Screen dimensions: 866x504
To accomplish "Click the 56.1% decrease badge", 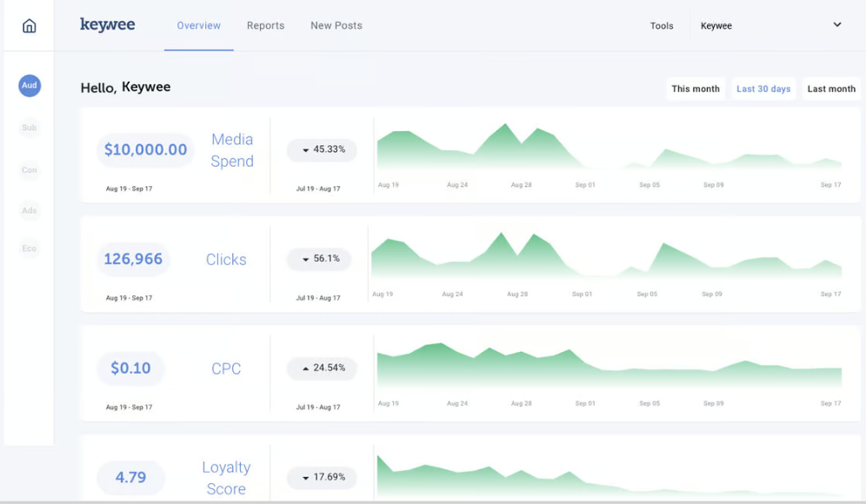I will 319,259.
